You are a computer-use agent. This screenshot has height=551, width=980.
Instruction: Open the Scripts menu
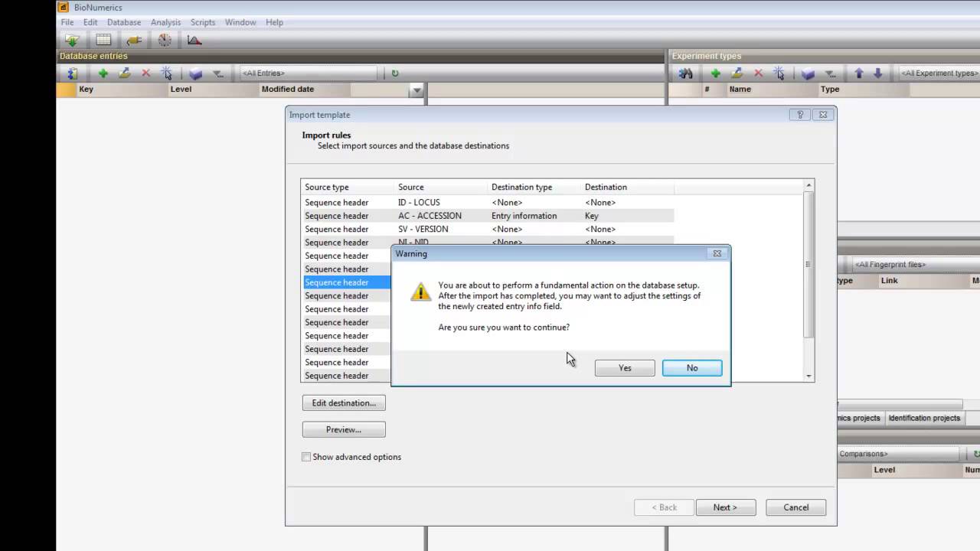coord(203,22)
